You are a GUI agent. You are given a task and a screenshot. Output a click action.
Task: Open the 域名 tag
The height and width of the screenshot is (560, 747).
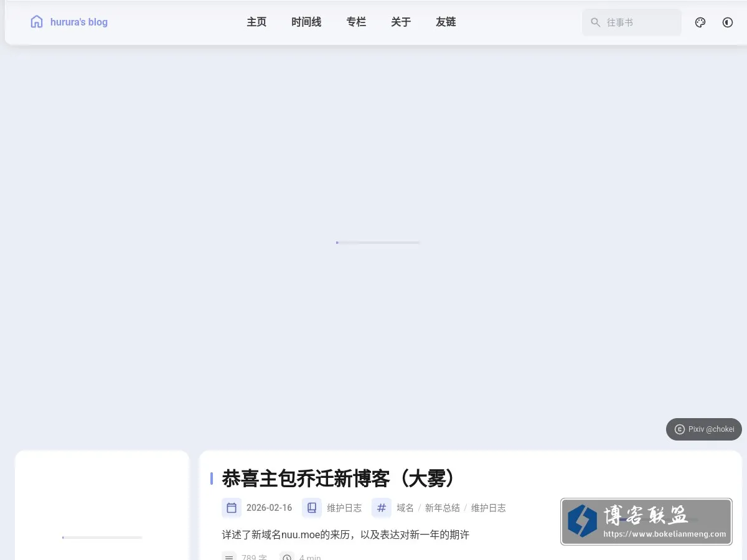[405, 508]
